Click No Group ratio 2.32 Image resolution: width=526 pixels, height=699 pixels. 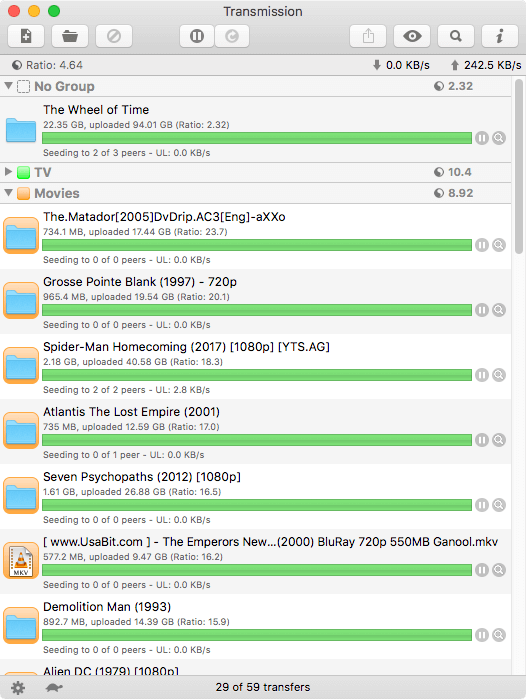pyautogui.click(x=460, y=86)
